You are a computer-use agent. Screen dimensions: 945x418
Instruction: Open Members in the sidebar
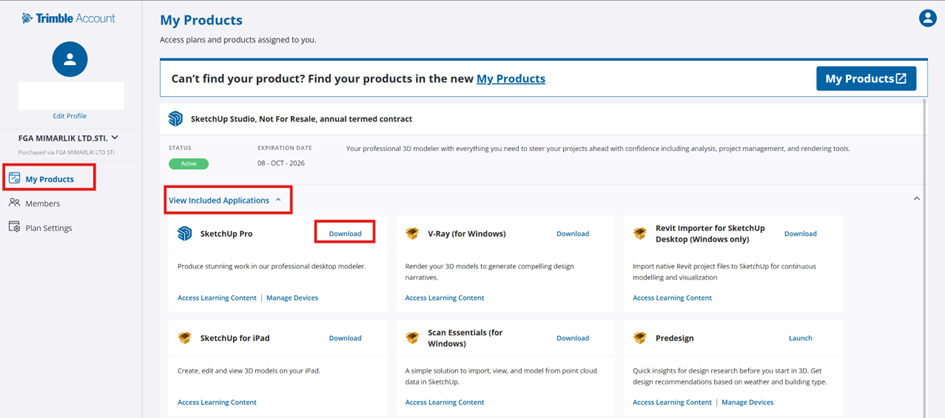[x=42, y=203]
